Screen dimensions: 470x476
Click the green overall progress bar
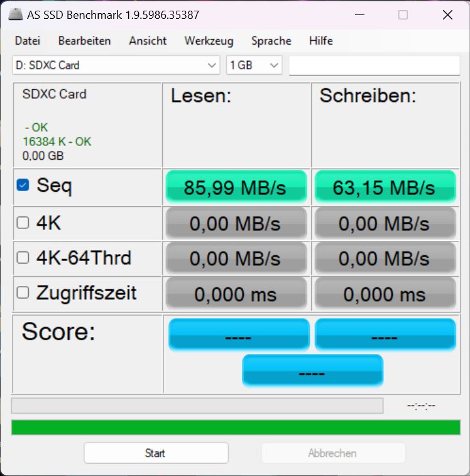tap(236, 428)
